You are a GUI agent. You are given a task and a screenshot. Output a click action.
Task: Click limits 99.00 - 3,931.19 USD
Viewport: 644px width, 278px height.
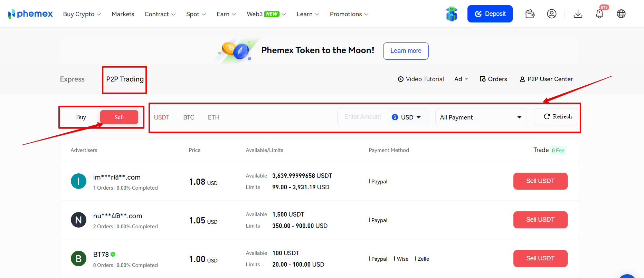(301, 187)
